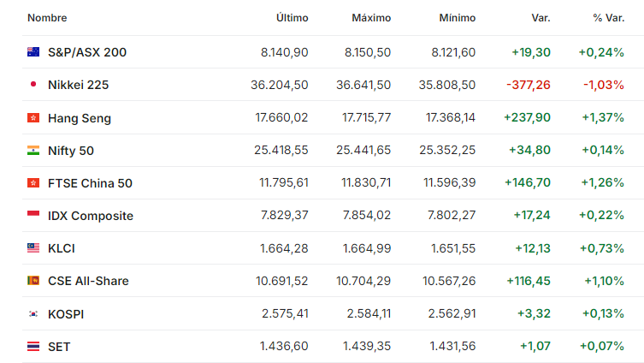Open the KOSPI index link

[66, 313]
